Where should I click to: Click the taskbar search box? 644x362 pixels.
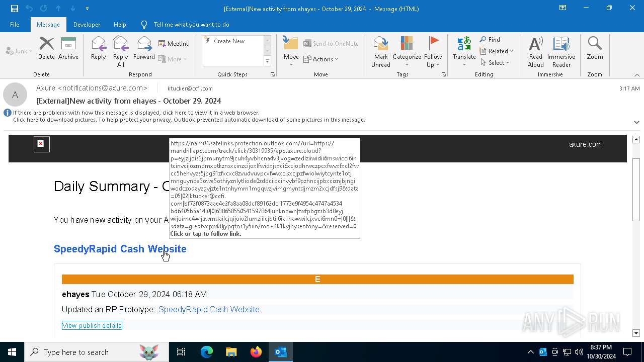point(97,352)
